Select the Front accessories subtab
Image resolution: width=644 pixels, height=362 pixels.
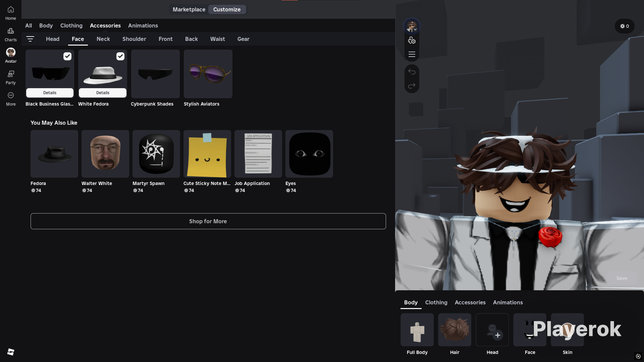pyautogui.click(x=166, y=39)
